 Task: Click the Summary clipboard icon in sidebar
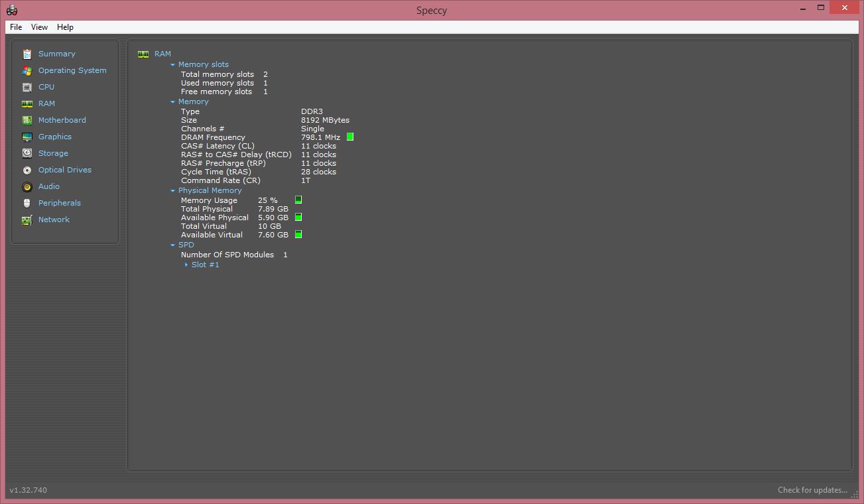27,54
